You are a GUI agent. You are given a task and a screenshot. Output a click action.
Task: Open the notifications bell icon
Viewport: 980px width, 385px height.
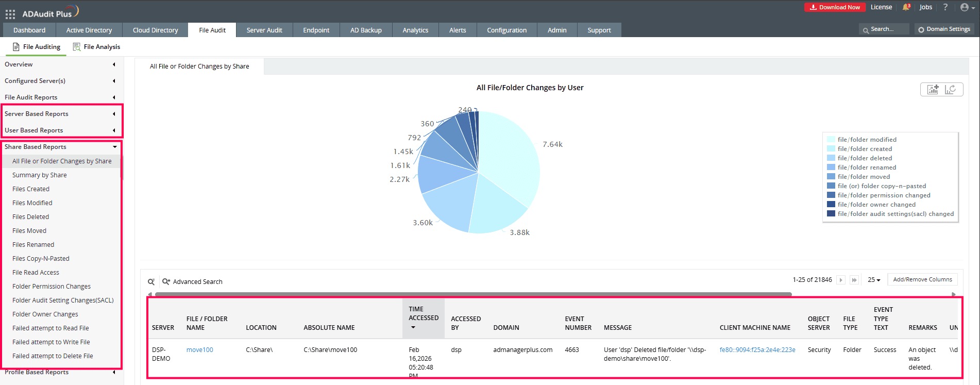point(906,7)
